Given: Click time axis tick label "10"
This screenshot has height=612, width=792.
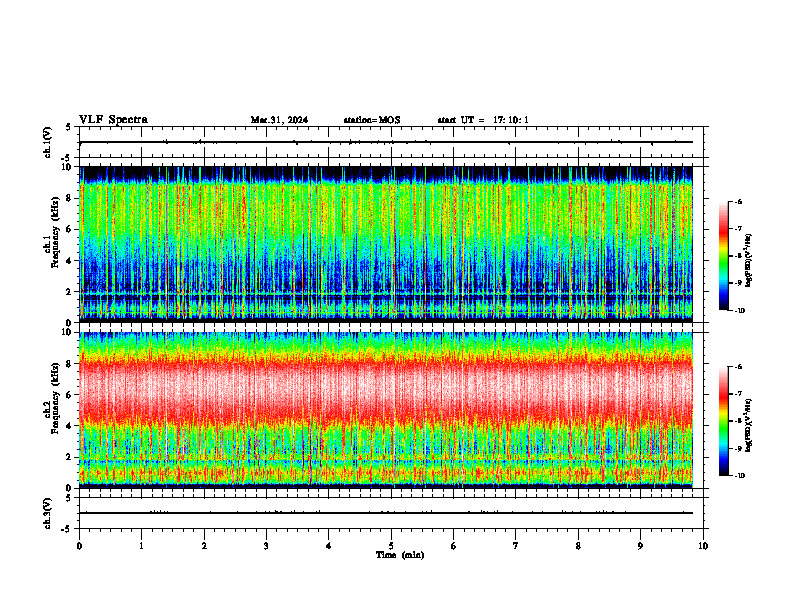Looking at the screenshot, I should click(x=703, y=546).
